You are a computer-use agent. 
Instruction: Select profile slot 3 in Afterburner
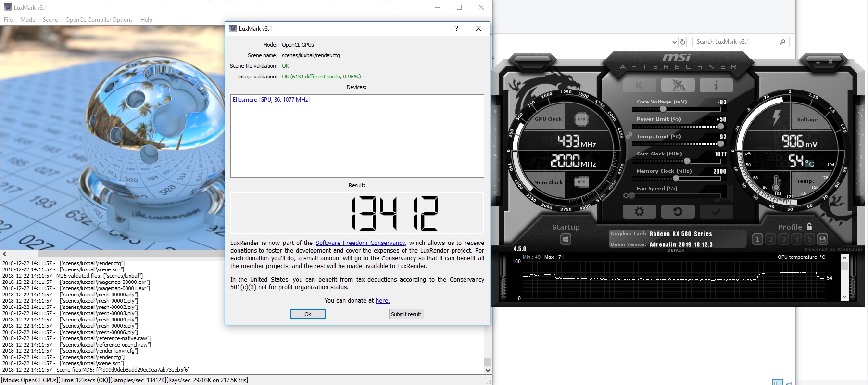[783, 239]
